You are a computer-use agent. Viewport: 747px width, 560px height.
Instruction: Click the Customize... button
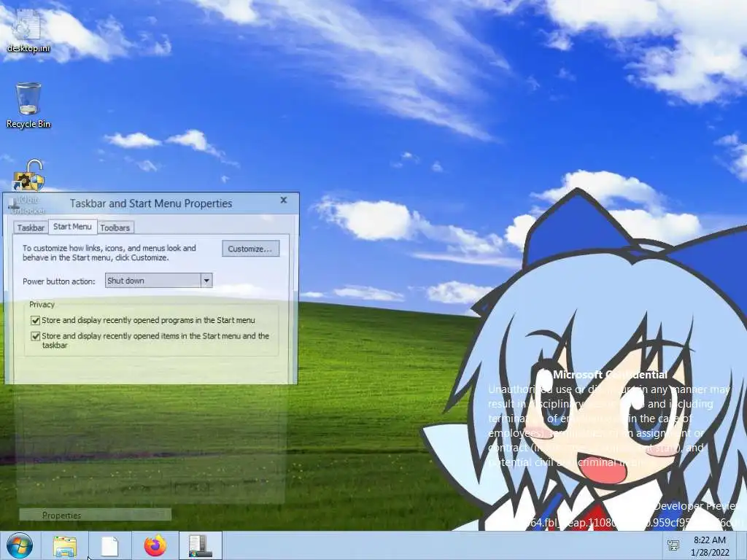coord(251,249)
